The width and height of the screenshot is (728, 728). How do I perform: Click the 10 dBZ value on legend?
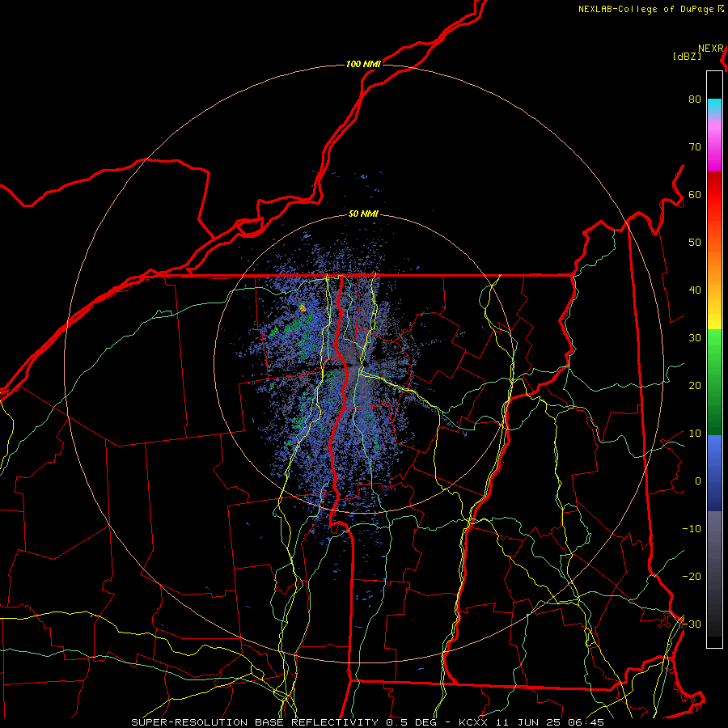(x=695, y=434)
